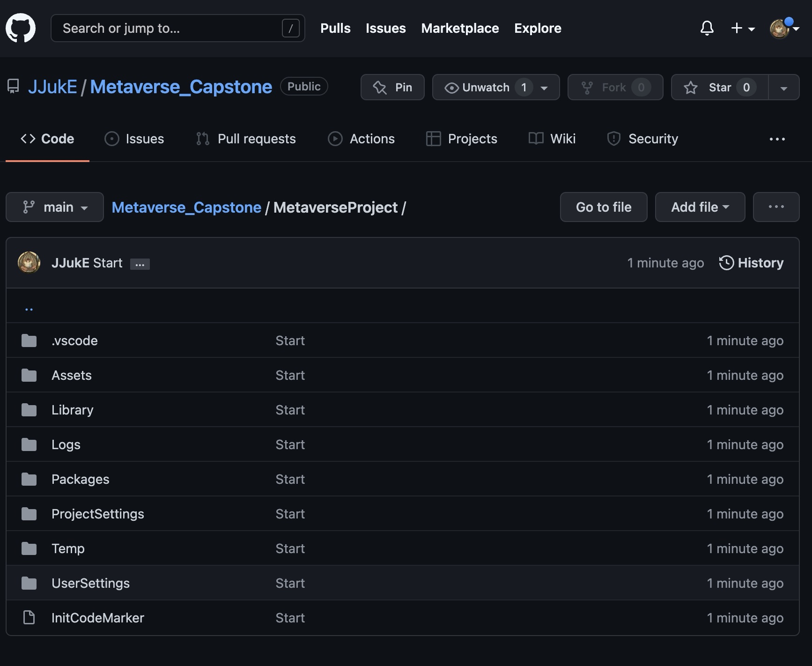Click the Library folder icon
Screen dimensions: 812x666
coord(29,410)
